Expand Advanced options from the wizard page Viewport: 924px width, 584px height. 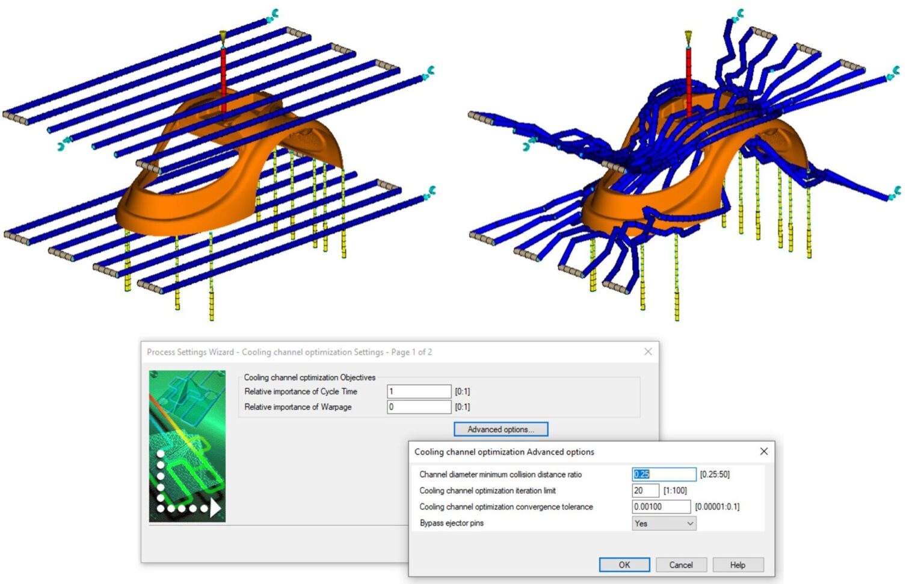coord(500,429)
